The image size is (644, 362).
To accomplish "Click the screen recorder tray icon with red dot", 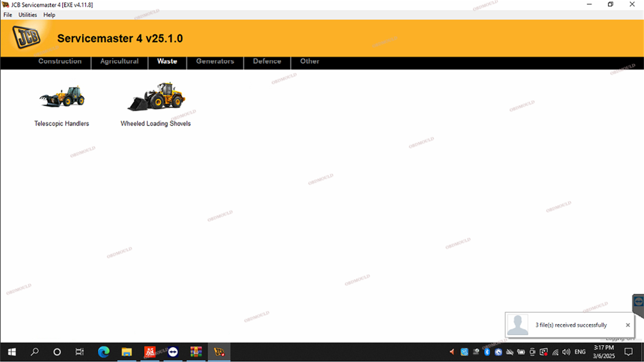I will point(544,352).
